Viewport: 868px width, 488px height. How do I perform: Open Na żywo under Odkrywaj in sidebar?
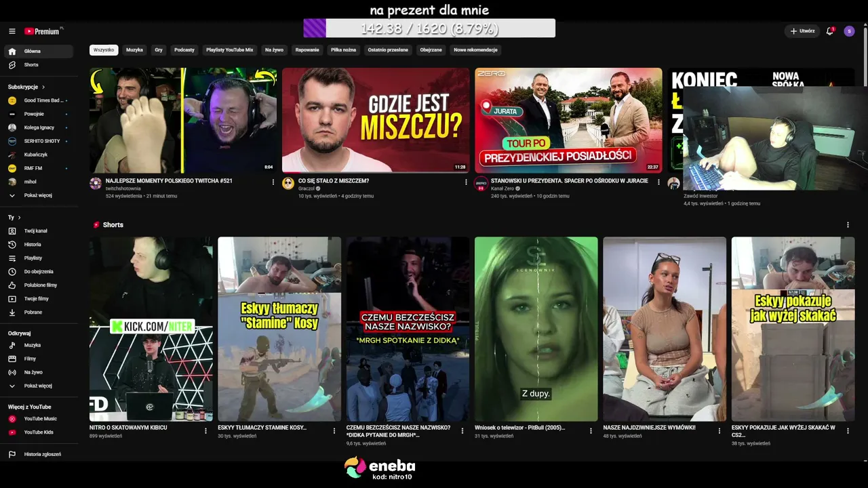pyautogui.click(x=39, y=373)
